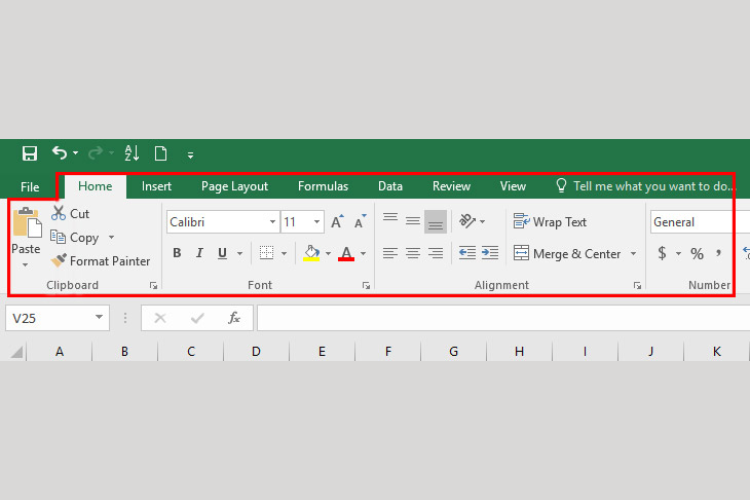
Task: Apply the yellow fill color
Action: pos(311,253)
